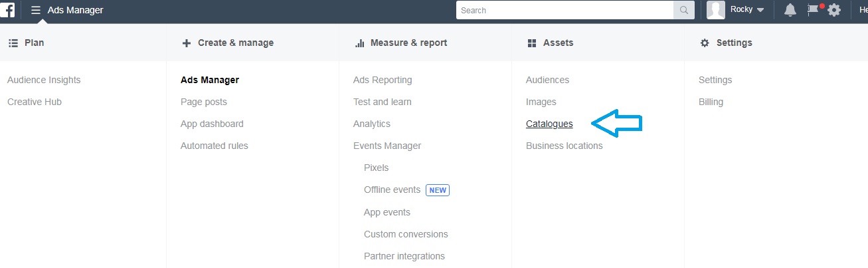Go to Billing settings
The width and height of the screenshot is (868, 268).
tap(711, 102)
